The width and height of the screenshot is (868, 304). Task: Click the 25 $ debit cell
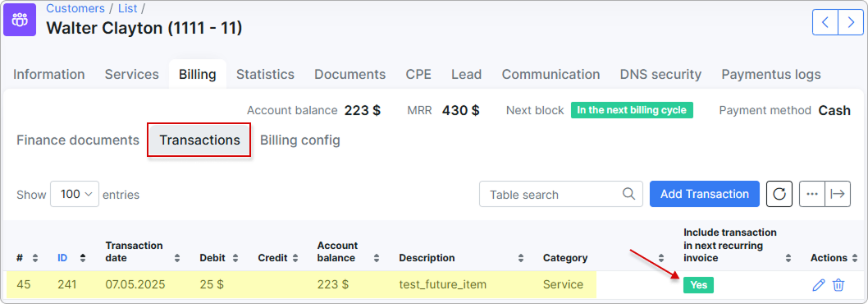(x=212, y=284)
